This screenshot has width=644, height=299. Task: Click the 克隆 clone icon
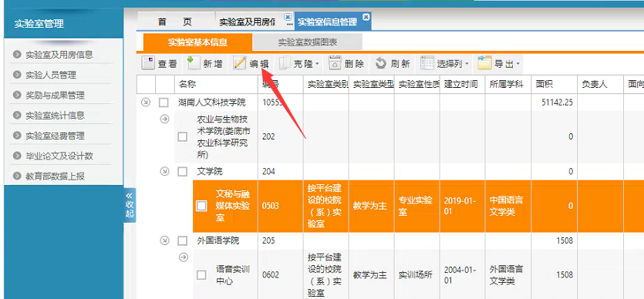[285, 63]
